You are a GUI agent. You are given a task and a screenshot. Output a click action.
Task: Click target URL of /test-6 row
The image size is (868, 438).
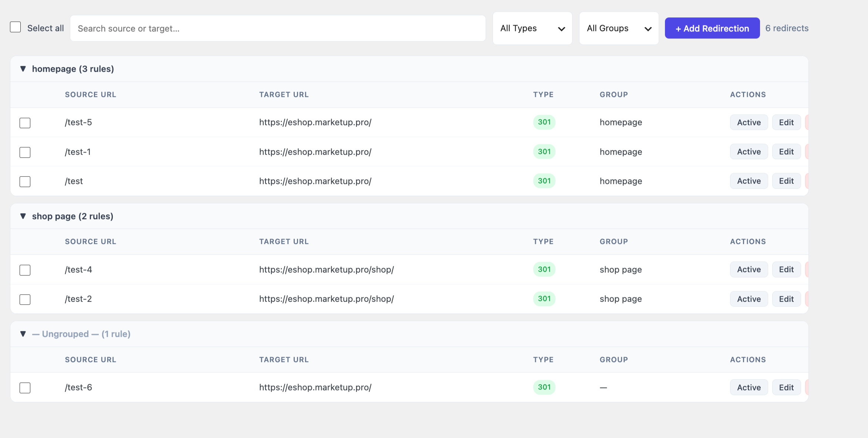(315, 387)
